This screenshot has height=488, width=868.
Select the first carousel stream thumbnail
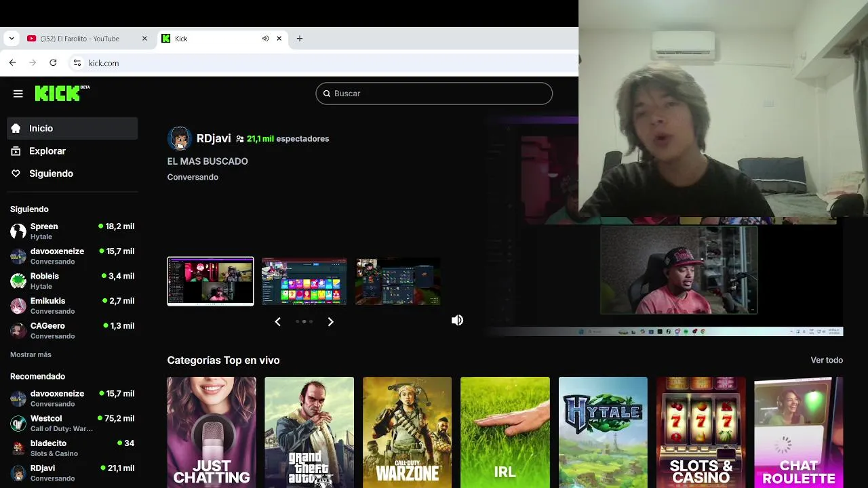tap(211, 281)
